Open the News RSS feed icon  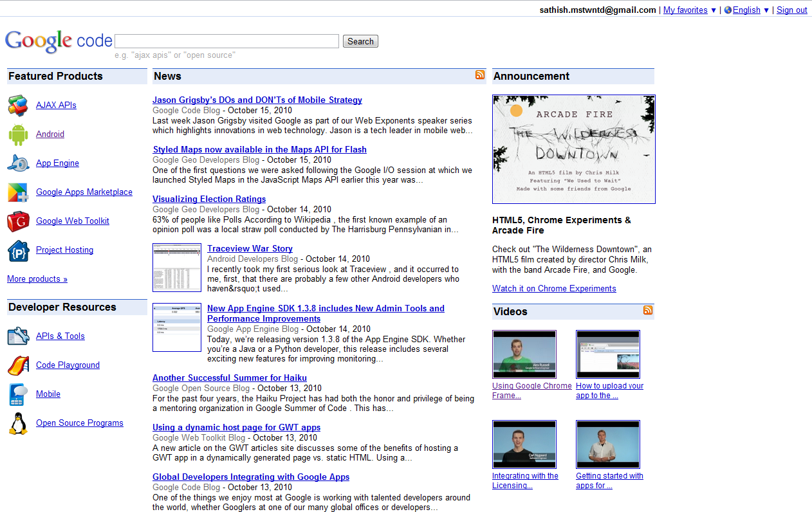tap(480, 75)
